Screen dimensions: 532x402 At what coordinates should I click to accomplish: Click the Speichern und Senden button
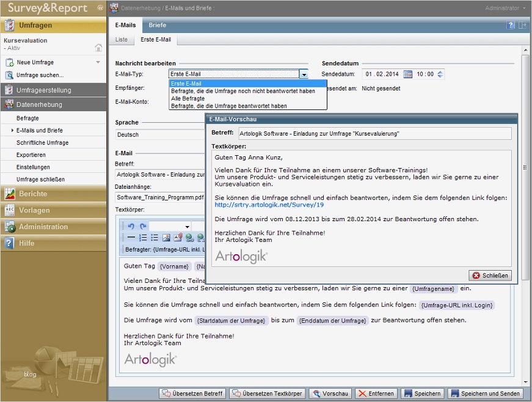(x=486, y=393)
